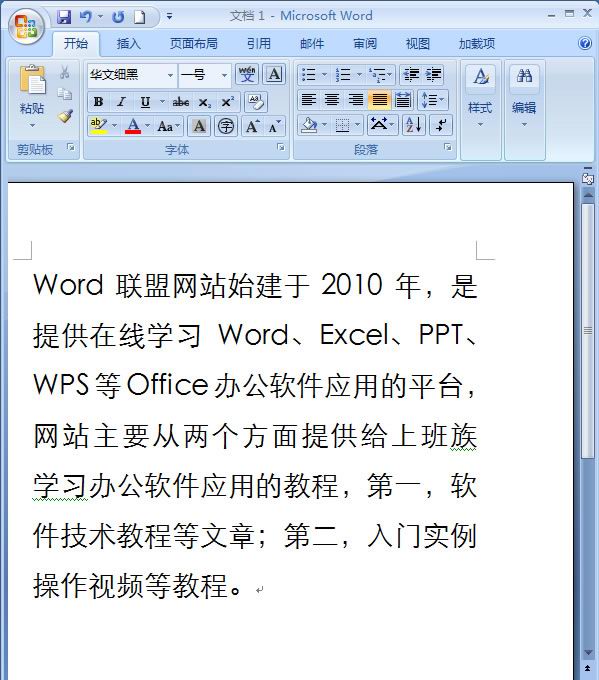
Task: Switch to the 引用 tab
Action: point(259,43)
